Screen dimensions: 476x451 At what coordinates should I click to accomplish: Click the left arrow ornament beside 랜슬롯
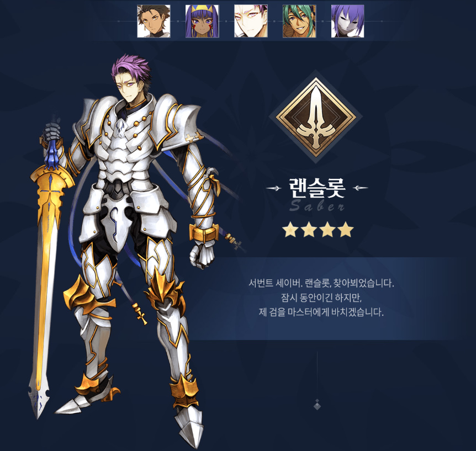pos(273,188)
